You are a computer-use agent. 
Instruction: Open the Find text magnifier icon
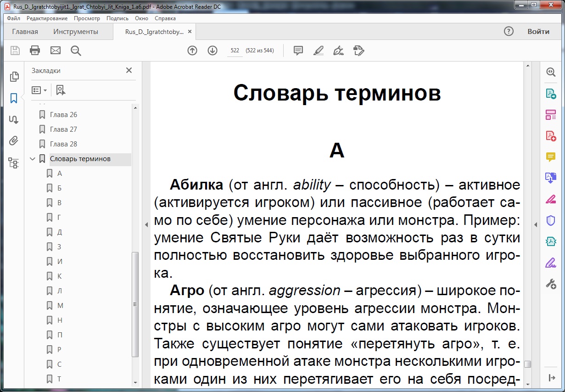(x=76, y=50)
